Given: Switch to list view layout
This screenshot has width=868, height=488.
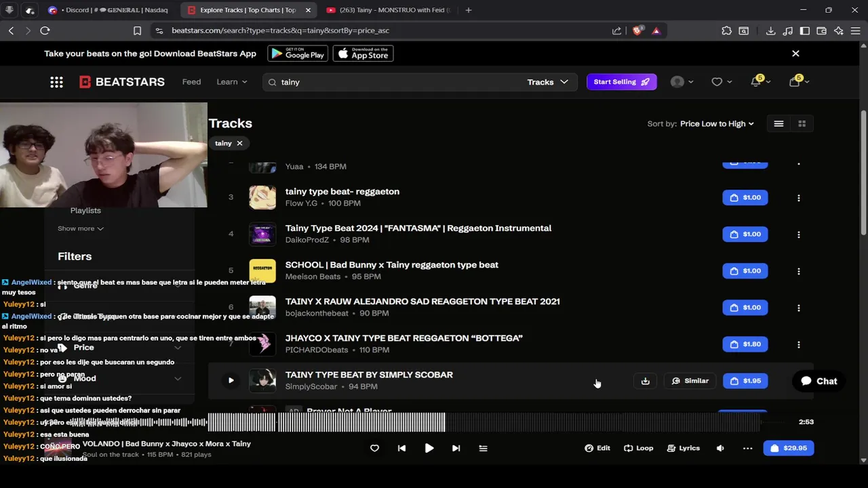Looking at the screenshot, I should 778,123.
